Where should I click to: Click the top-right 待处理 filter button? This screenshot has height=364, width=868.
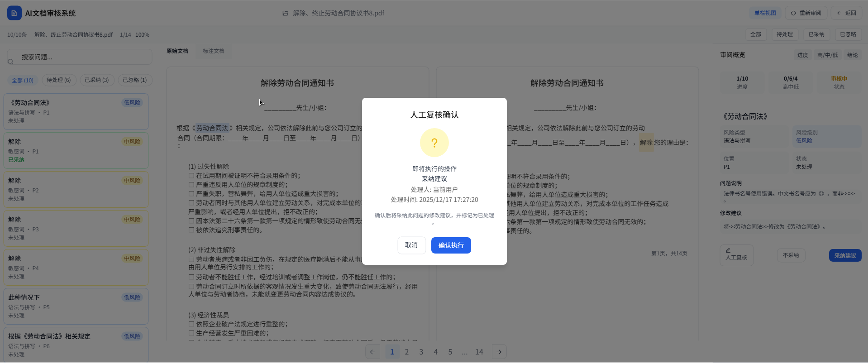[785, 34]
